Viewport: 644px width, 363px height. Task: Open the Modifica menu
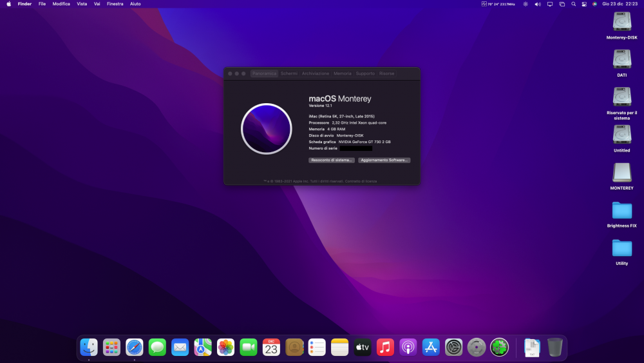click(61, 4)
